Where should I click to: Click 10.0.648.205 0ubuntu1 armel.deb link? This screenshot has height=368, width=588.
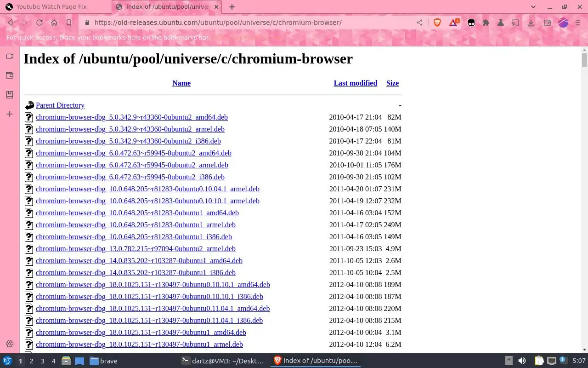click(136, 225)
